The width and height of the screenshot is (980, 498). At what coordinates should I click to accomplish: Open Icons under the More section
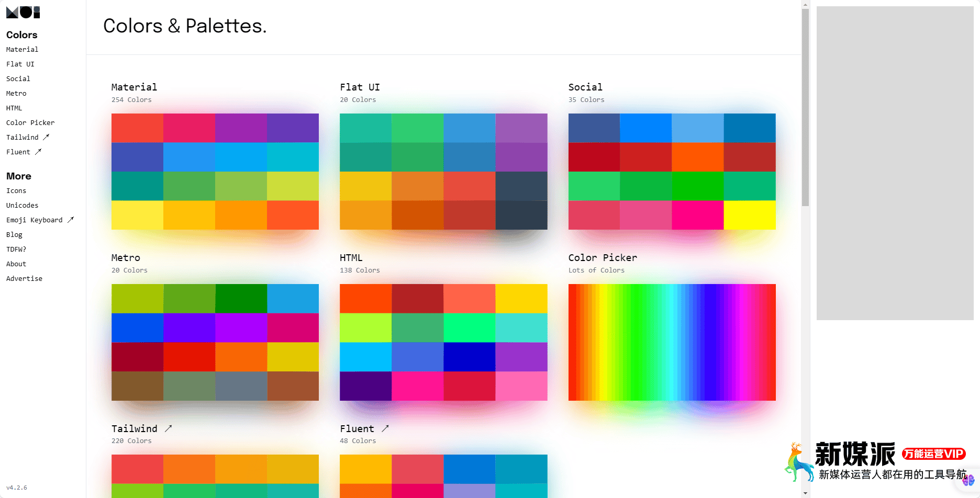tap(16, 190)
